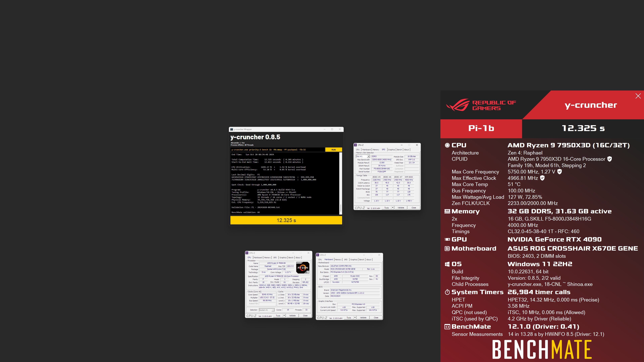
Task: Click the y-cruncher title in BenchMate header
Action: (x=591, y=105)
